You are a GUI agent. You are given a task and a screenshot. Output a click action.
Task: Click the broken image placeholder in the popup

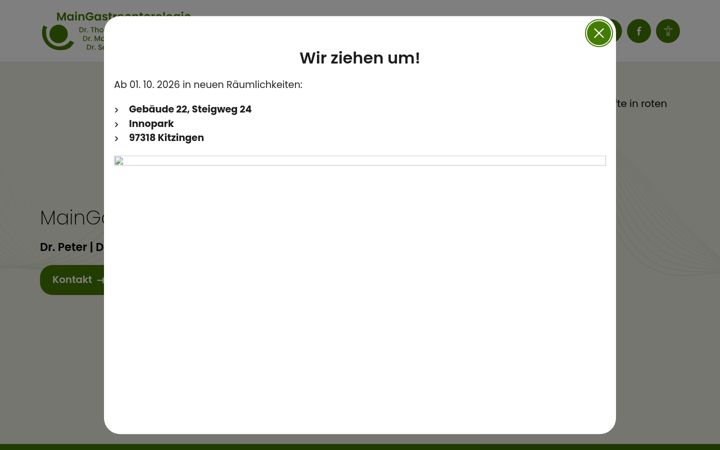tap(360, 161)
